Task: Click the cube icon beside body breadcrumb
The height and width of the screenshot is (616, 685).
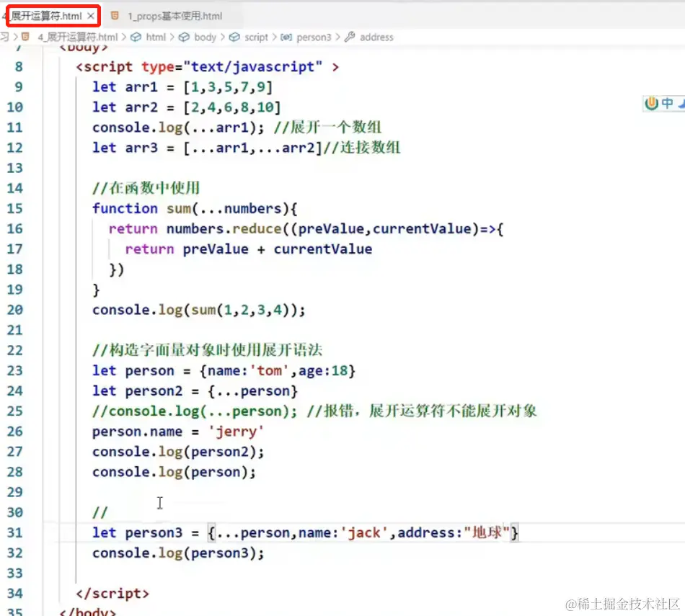Action: pyautogui.click(x=184, y=37)
